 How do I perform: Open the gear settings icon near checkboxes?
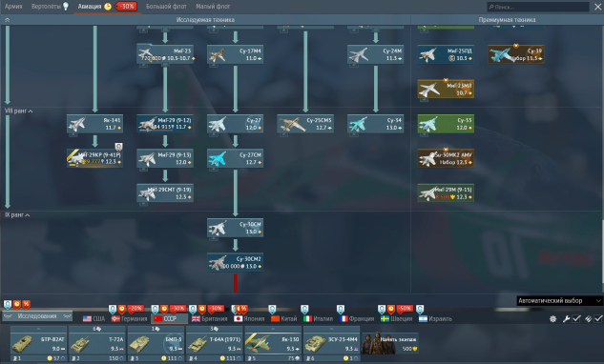coord(552,318)
